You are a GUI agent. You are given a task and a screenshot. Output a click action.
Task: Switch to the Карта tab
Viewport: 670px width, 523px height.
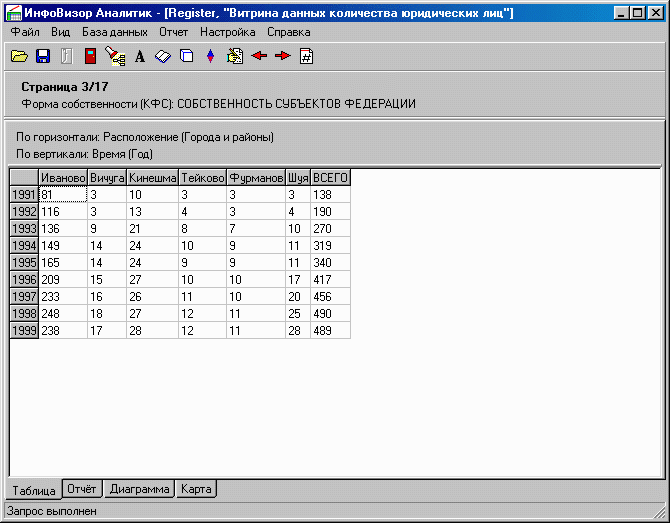196,489
